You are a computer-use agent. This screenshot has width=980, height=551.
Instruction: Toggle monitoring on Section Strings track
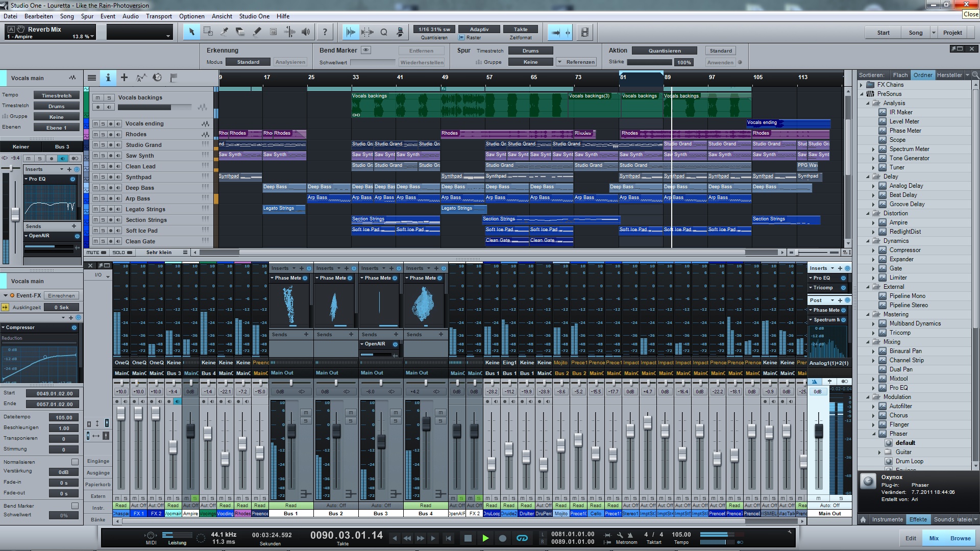point(118,220)
